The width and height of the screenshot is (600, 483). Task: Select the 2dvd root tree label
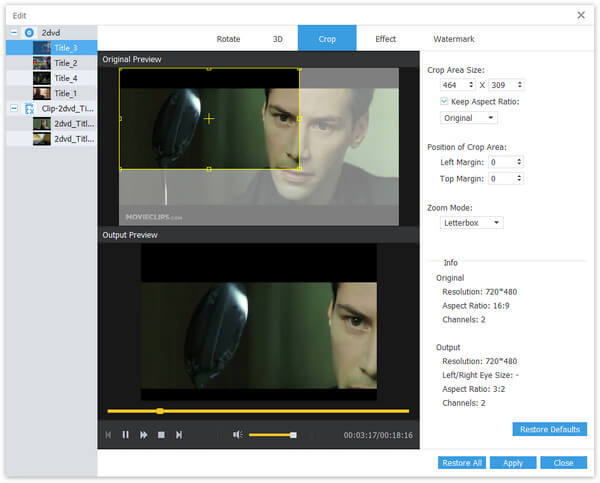point(51,33)
